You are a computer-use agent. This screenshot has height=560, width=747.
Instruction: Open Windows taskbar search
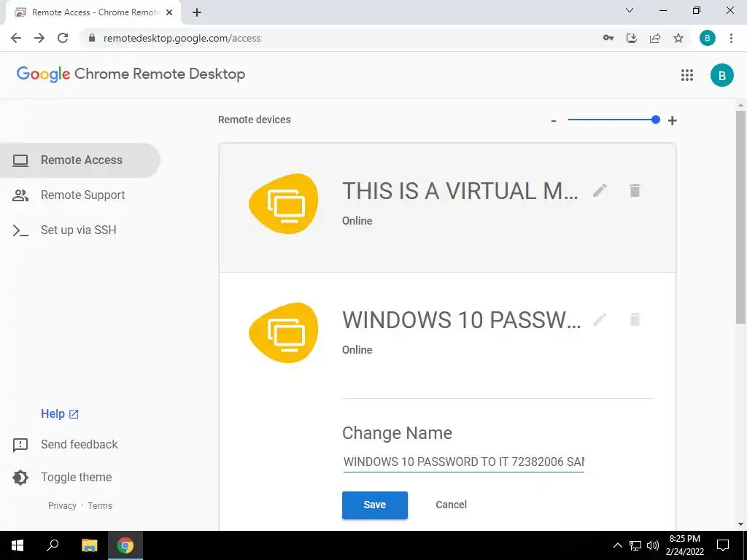53,545
